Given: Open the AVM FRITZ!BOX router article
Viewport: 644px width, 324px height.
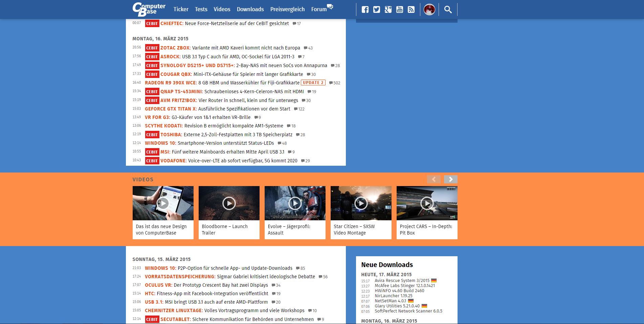Looking at the screenshot, I should [x=229, y=100].
